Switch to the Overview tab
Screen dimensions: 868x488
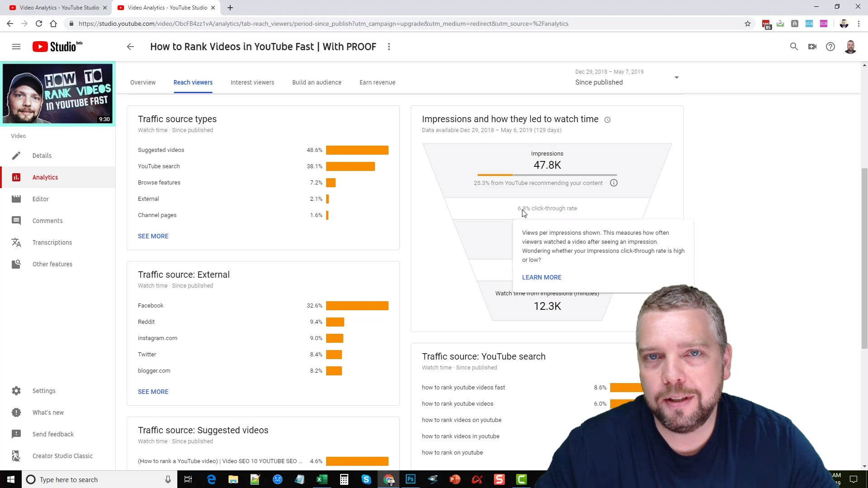[143, 82]
